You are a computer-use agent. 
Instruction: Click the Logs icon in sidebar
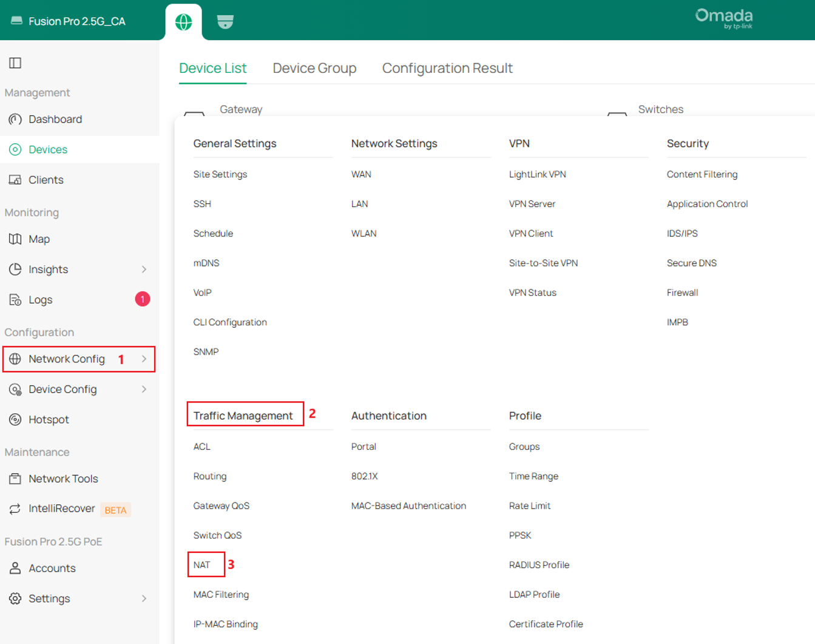[x=15, y=299]
